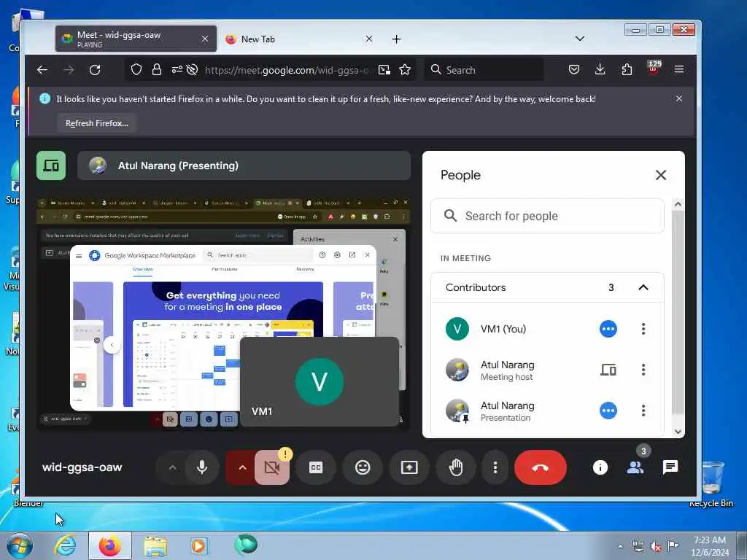Click the People panel scroll up arrow
The height and width of the screenshot is (560, 747).
tap(678, 205)
